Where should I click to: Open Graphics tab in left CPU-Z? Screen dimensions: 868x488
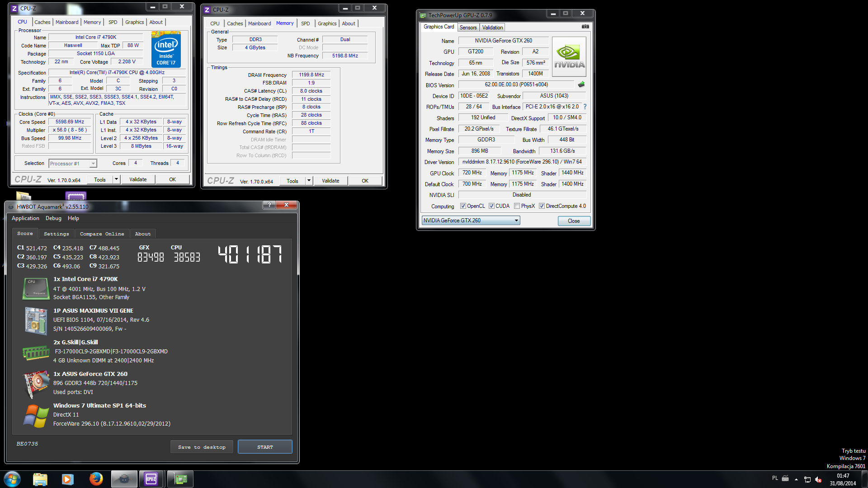pos(134,22)
